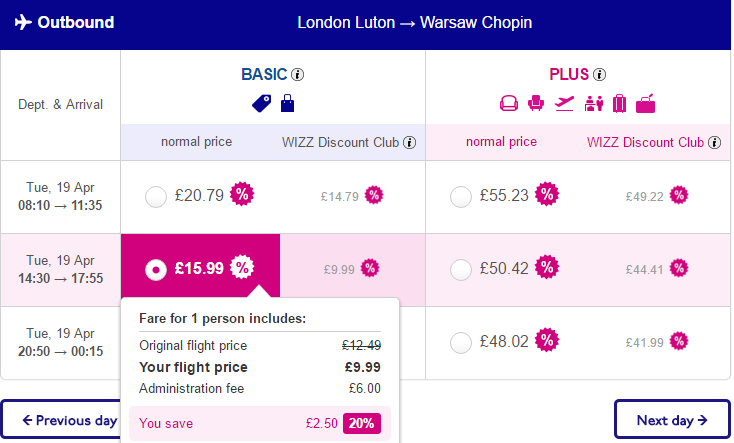Viewport: 734px width, 443px height.
Task: Click the £9.99 WIZZ Discount Club price
Action: pyautogui.click(x=339, y=270)
